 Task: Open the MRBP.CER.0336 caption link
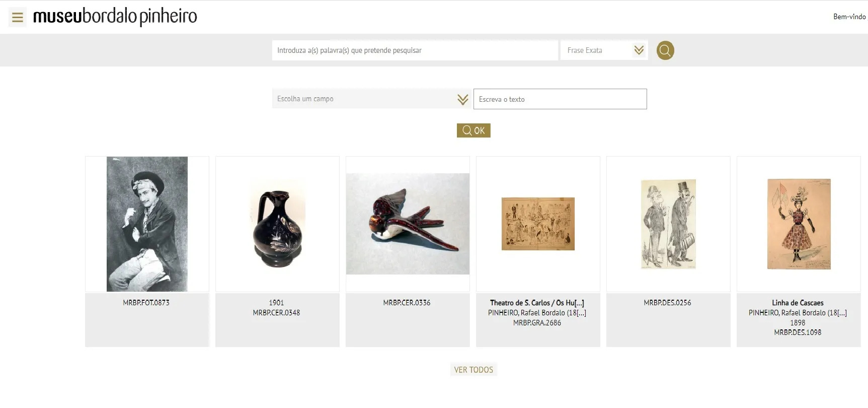click(407, 303)
